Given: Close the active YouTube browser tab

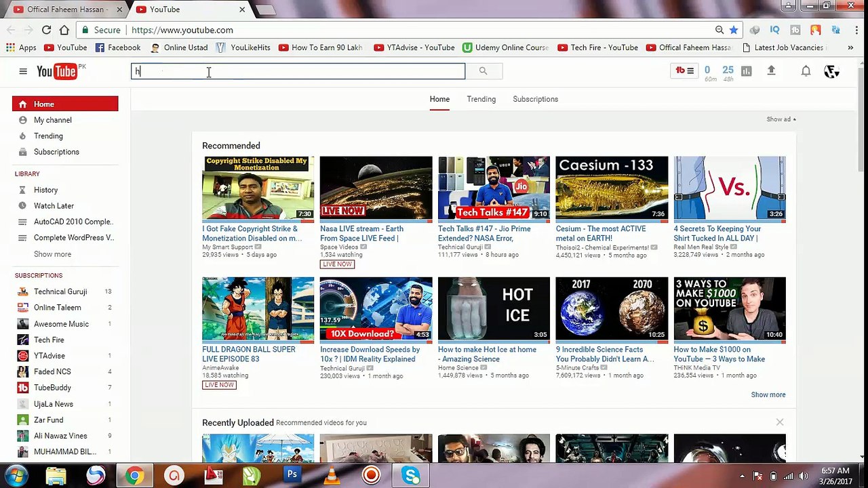Looking at the screenshot, I should [242, 9].
